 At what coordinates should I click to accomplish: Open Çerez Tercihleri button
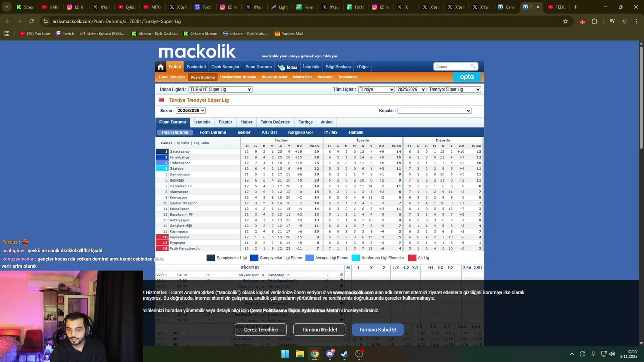[261, 330]
